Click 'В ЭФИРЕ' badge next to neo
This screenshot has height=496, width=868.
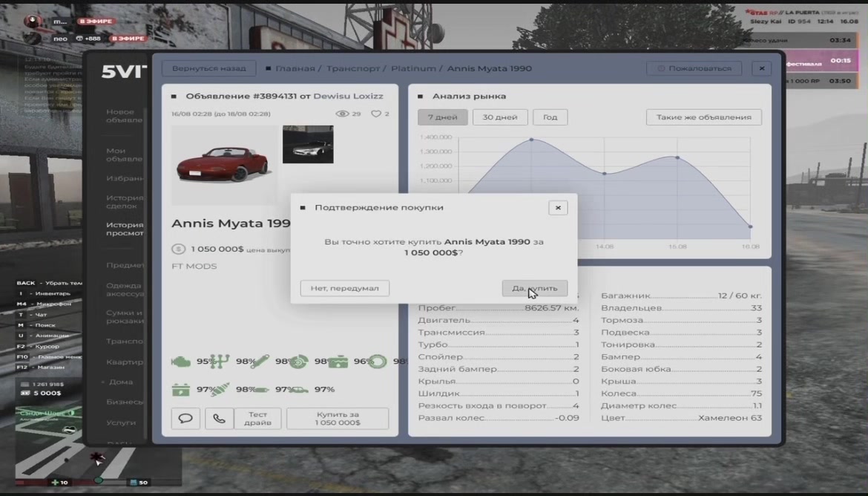128,38
